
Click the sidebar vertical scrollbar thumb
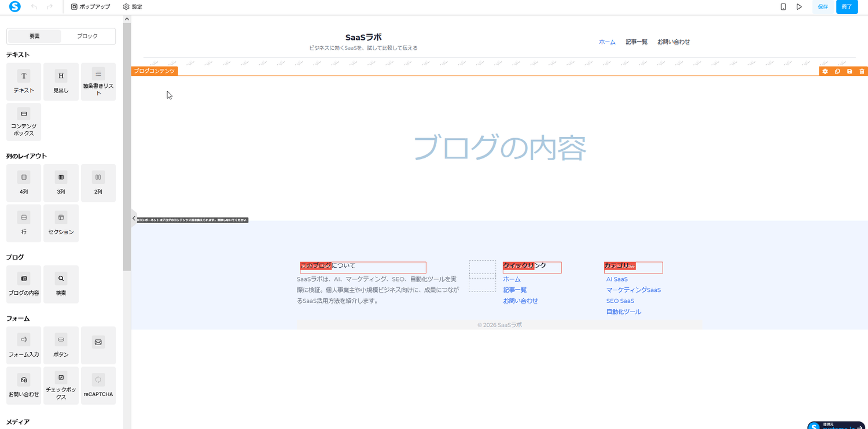(x=127, y=147)
